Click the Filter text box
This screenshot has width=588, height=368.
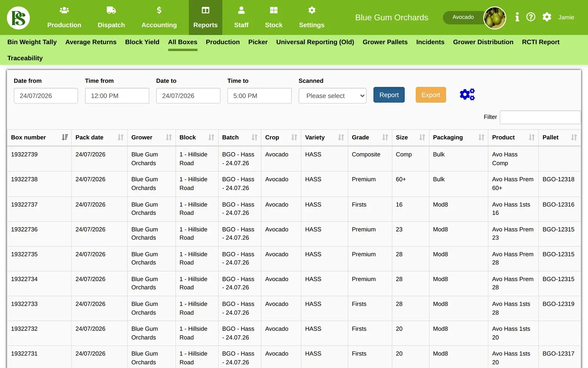540,117
